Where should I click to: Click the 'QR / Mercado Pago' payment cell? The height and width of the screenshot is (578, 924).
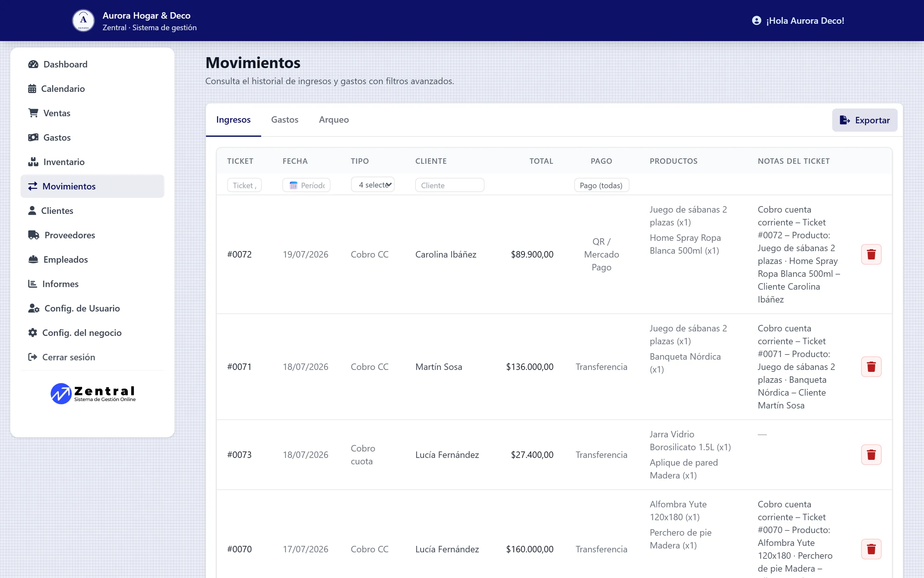pyautogui.click(x=601, y=254)
